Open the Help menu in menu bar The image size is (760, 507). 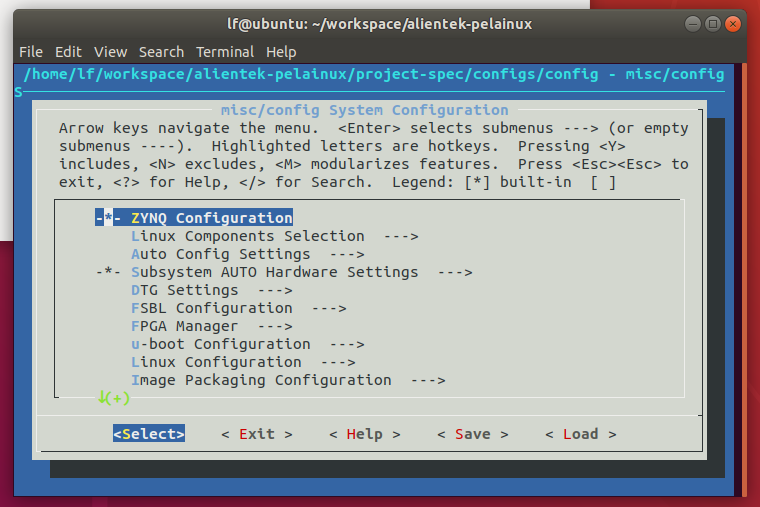(281, 52)
